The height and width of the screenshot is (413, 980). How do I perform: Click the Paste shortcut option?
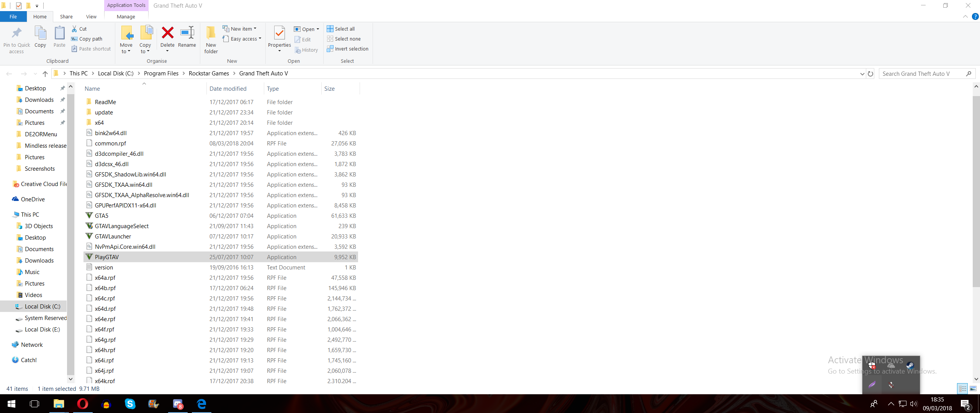click(91, 49)
